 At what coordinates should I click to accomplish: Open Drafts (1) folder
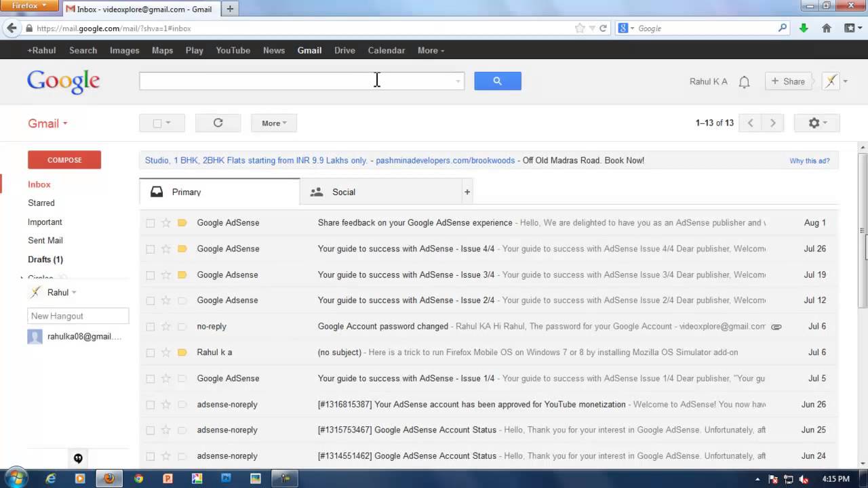(45, 260)
